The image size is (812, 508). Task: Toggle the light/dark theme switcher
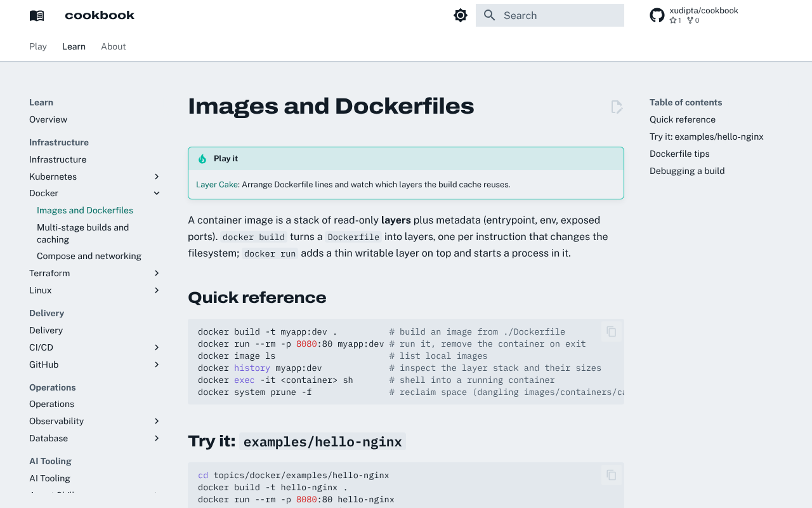click(x=461, y=15)
